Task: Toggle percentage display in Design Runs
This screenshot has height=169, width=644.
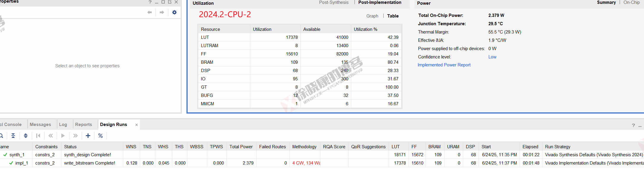Action: [100, 135]
